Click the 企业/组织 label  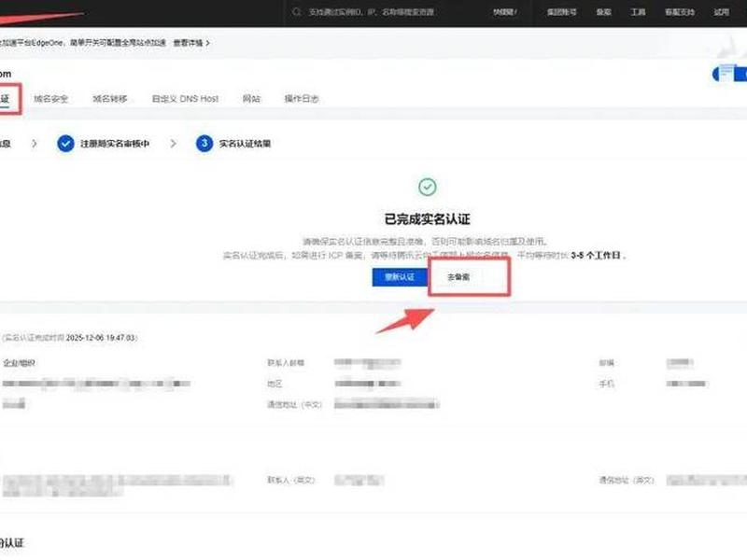19,363
